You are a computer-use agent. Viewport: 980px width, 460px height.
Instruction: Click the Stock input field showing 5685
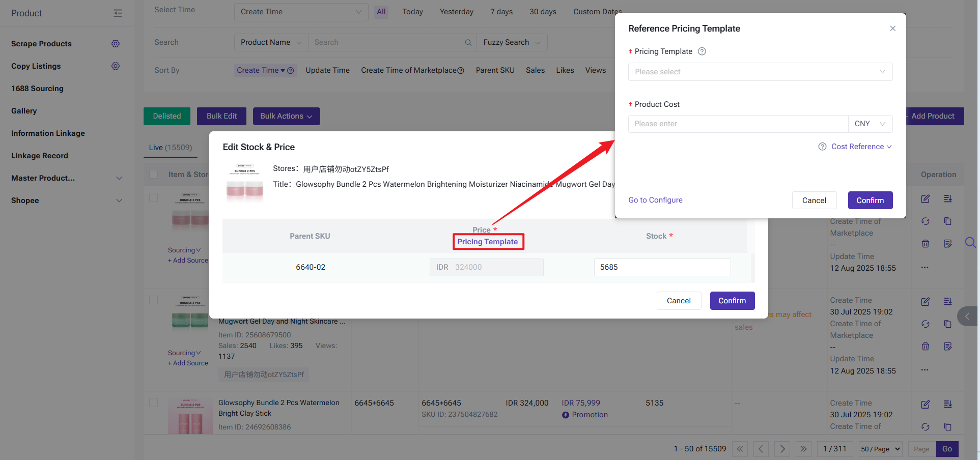[662, 267]
